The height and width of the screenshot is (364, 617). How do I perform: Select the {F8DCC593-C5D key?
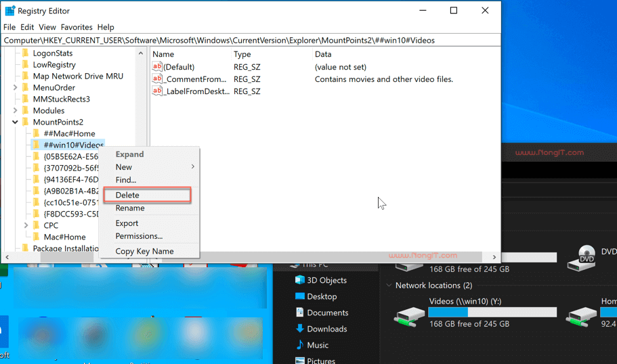pyautogui.click(x=71, y=214)
